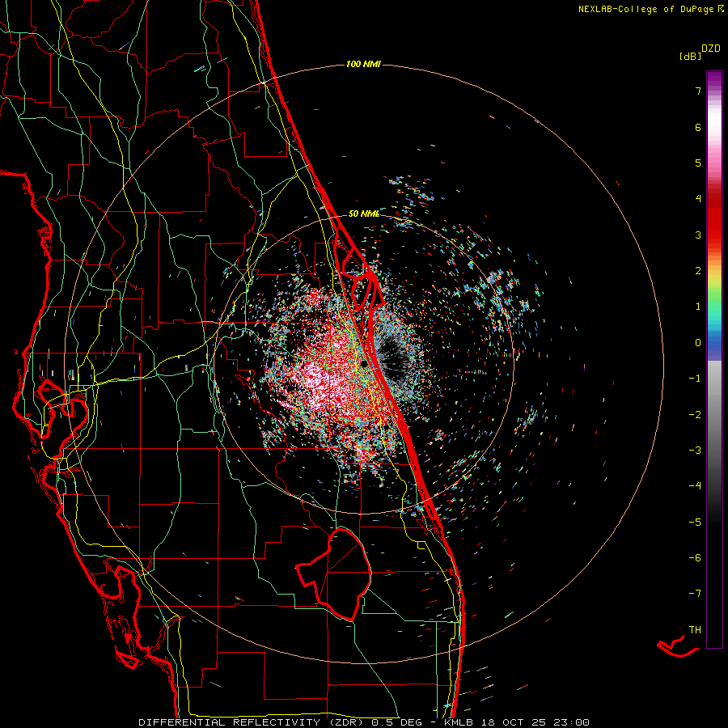This screenshot has height=728, width=728.
Task: Click the DIFFERENTIAL REFLECTIVITY (ZDR) title text
Action: pos(252,722)
